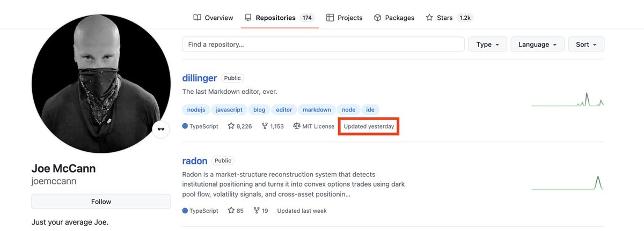
Task: Click radon's 19 forks icon
Action: 257,211
